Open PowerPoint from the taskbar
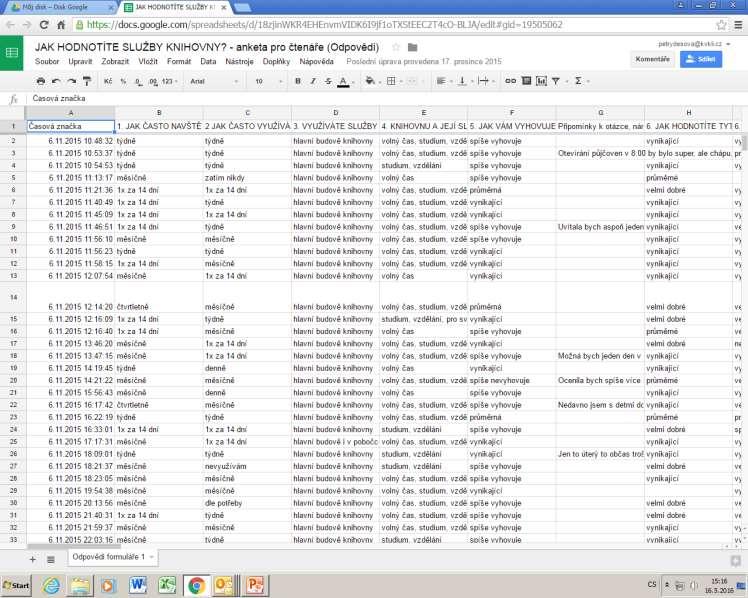Screen dimensions: 748x598 click(x=255, y=585)
